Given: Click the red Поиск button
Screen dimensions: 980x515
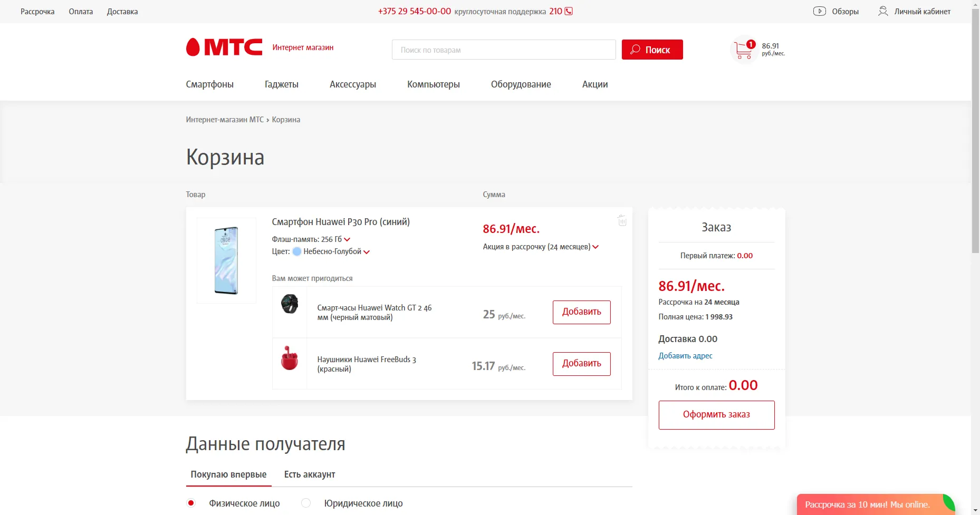Looking at the screenshot, I should [x=652, y=50].
